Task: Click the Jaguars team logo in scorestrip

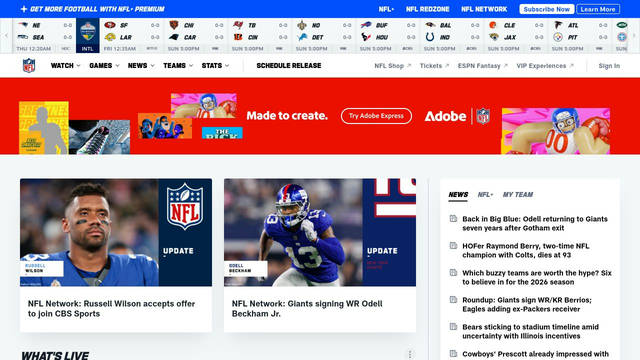Action: pos(493,37)
